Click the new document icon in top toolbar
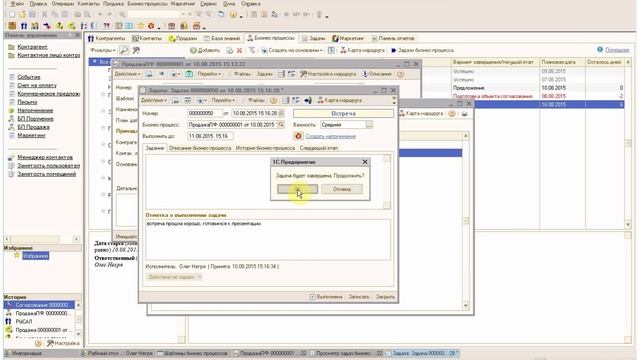The width and height of the screenshot is (640, 360). [12, 14]
